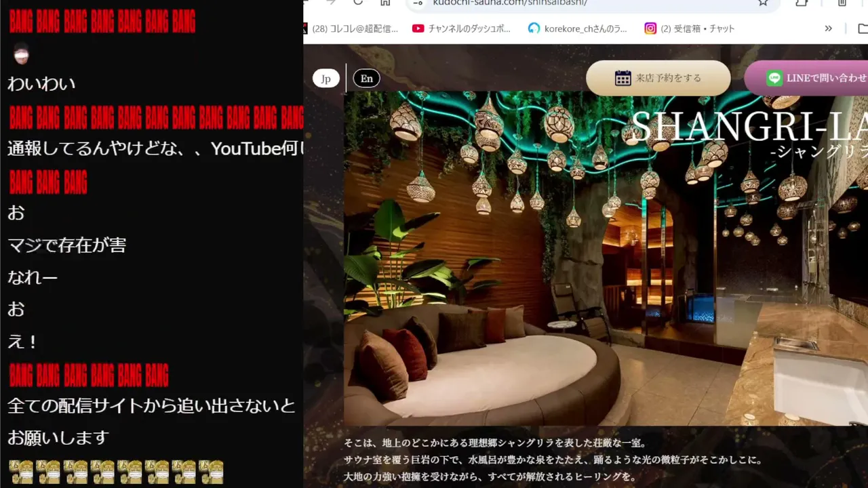Select the chat message starting 通報してるんやけどな
The height and width of the screenshot is (488, 868).
pyautogui.click(x=156, y=148)
